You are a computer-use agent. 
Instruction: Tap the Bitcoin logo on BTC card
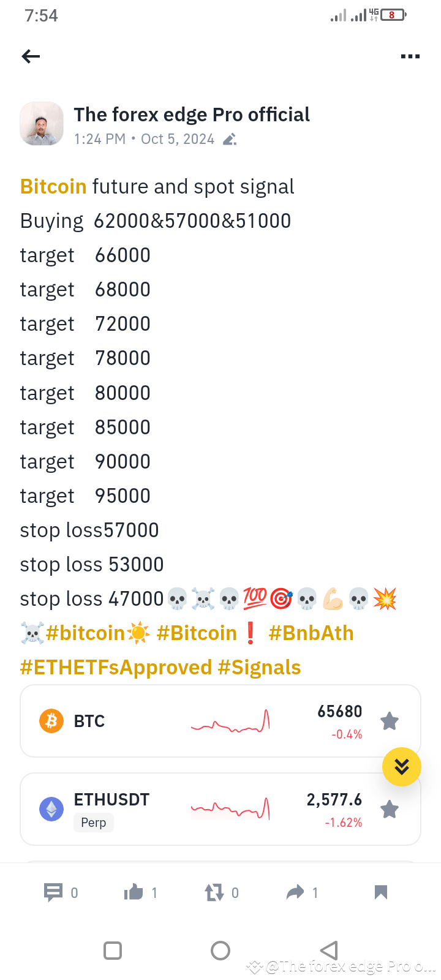51,721
